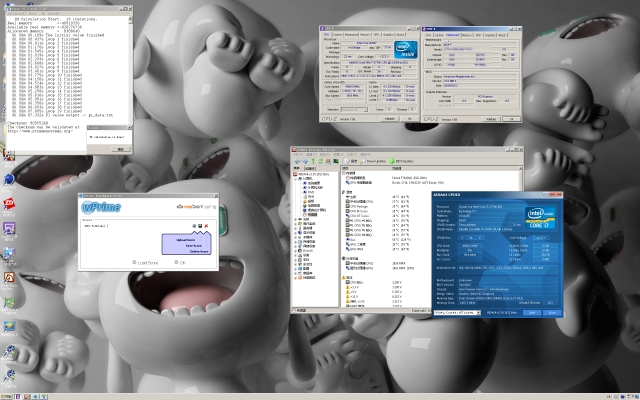Screen dimensions: 640x400
Task: Click the Intel Core i7 badge in AIDA64 CPUID
Action: pos(540,218)
